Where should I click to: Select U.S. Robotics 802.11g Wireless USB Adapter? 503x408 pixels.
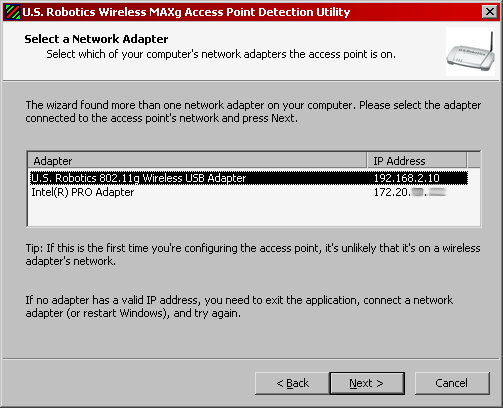pos(249,178)
